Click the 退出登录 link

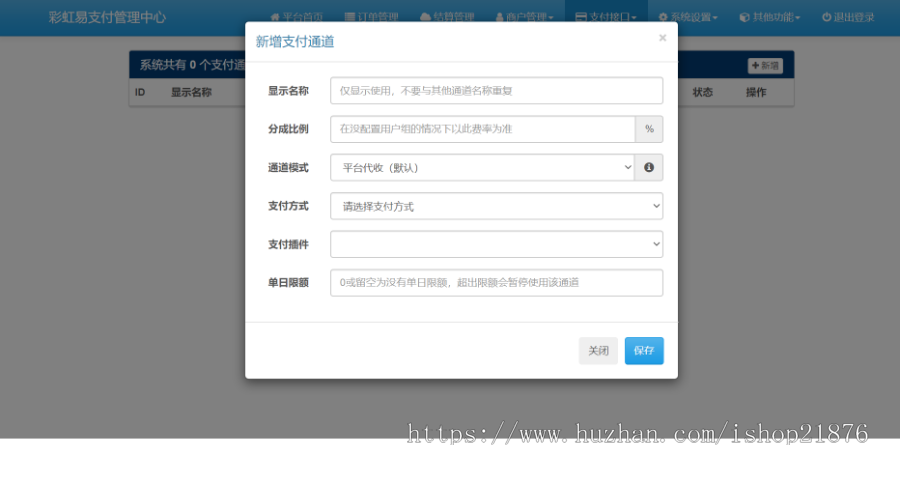[x=848, y=17]
